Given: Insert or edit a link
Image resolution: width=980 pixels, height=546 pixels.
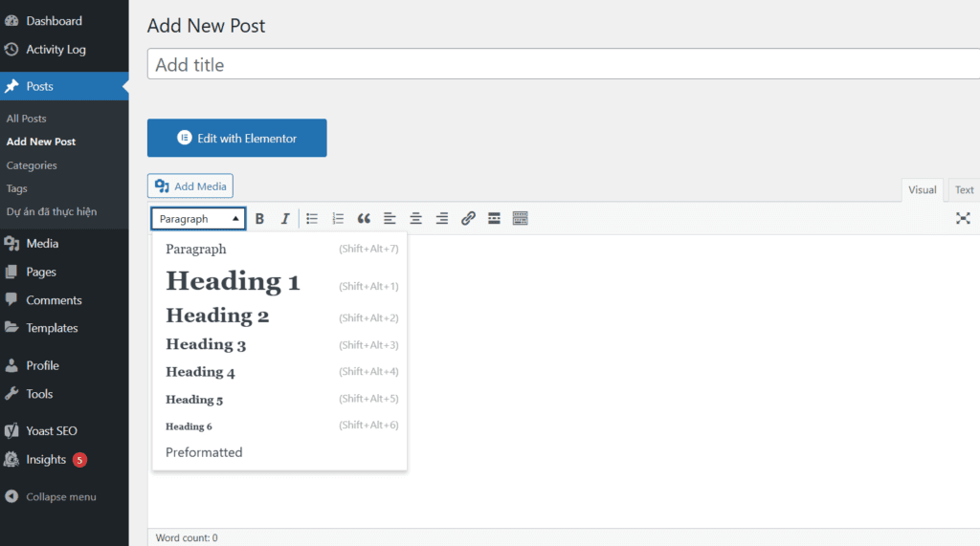Looking at the screenshot, I should (468, 219).
